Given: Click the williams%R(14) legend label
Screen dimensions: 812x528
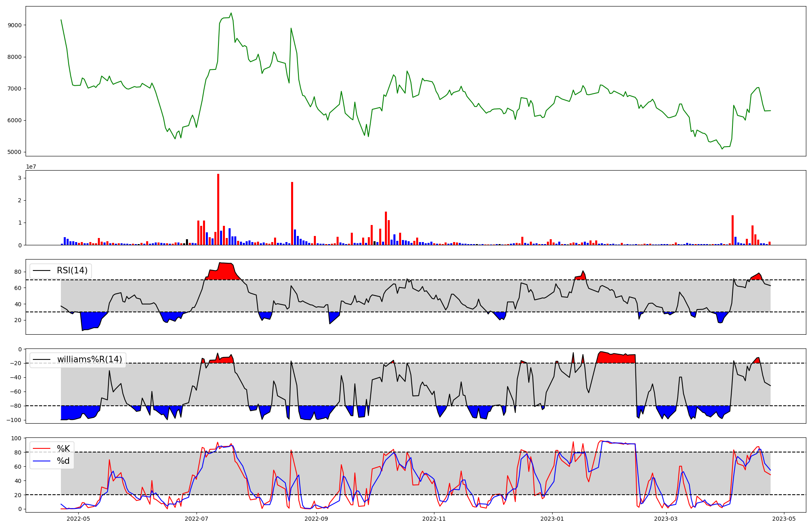Looking at the screenshot, I should click(89, 359).
